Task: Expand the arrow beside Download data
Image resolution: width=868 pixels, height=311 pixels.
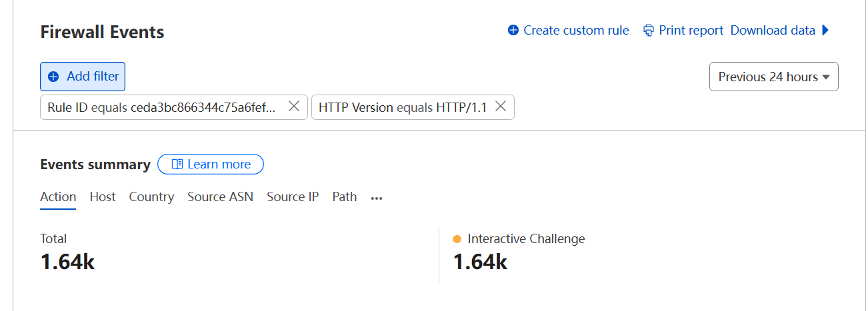Action: [825, 31]
